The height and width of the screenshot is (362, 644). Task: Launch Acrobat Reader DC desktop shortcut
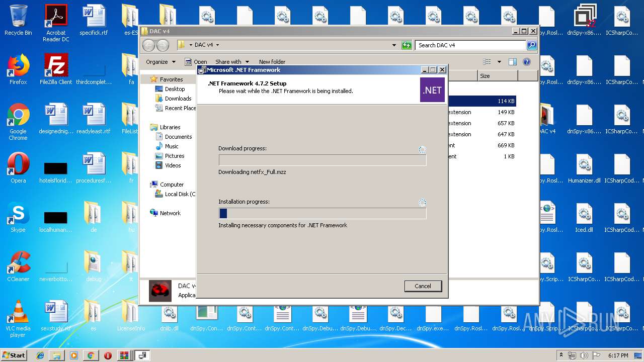(x=56, y=23)
